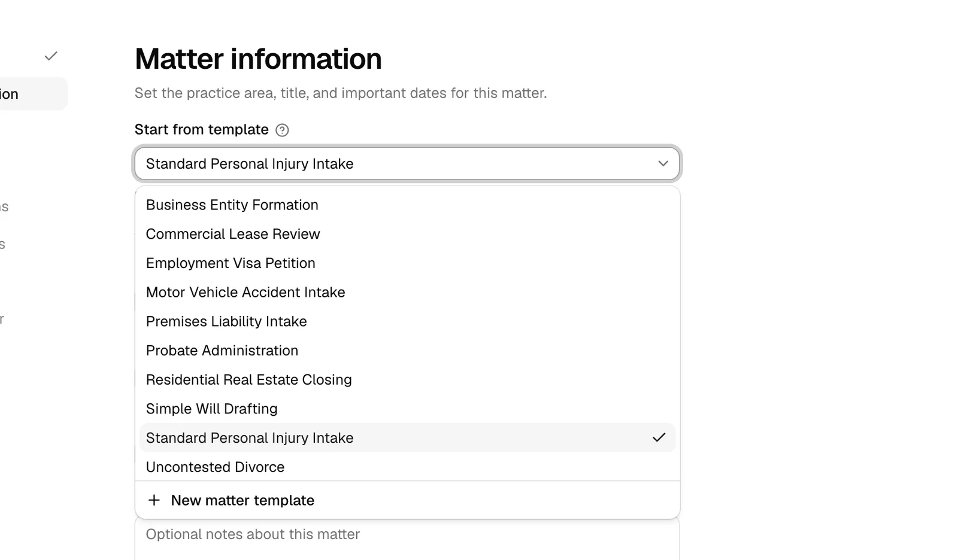Pick Employment Visa Petition option

[407, 263]
